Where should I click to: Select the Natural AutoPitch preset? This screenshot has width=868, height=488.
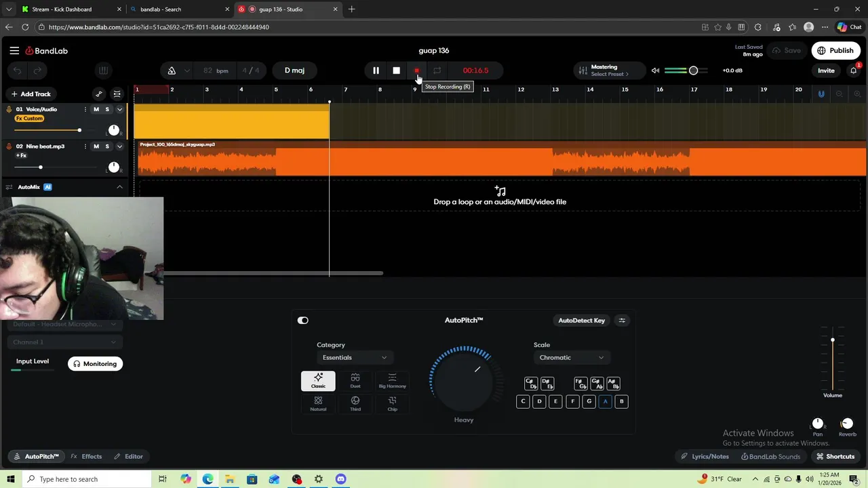click(318, 404)
